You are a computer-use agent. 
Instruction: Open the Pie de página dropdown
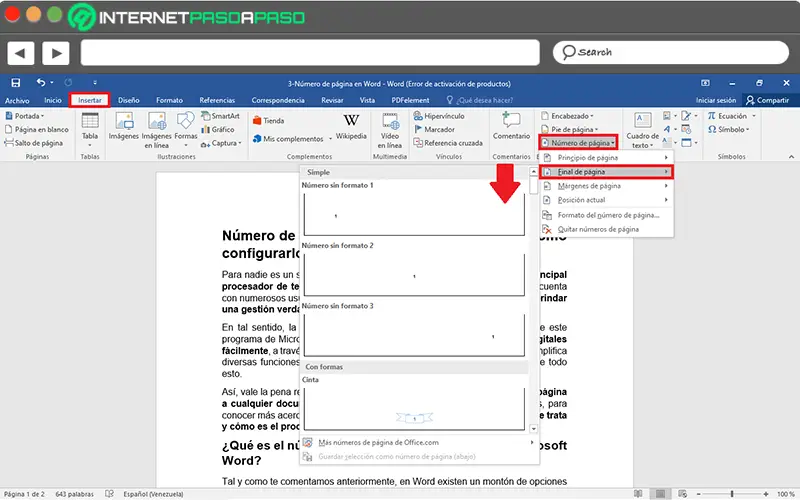[569, 130]
